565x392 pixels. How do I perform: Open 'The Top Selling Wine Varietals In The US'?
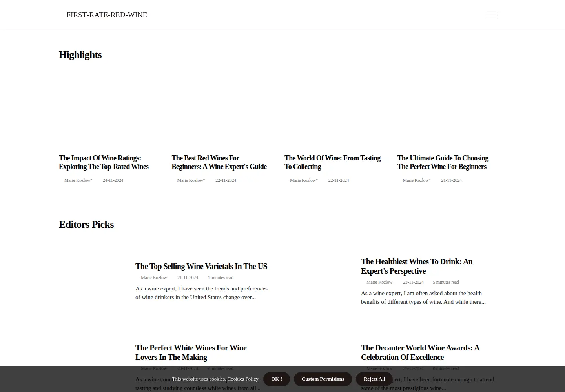[x=201, y=266]
